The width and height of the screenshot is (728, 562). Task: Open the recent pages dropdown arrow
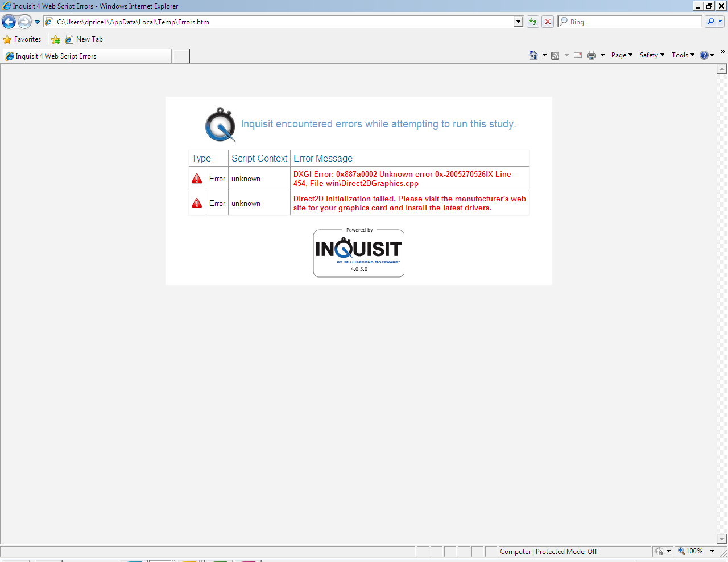37,22
